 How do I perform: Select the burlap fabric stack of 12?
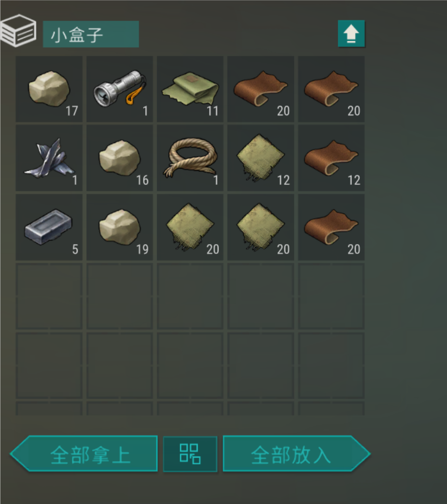(x=261, y=158)
